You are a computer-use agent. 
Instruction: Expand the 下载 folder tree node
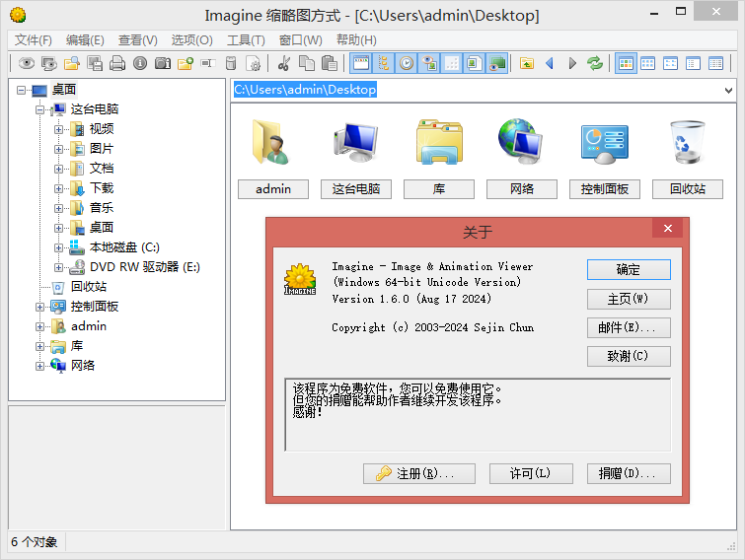pos(58,188)
